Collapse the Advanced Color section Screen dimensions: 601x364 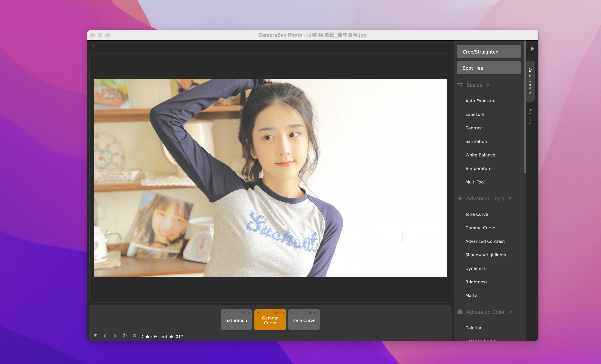pyautogui.click(x=511, y=312)
